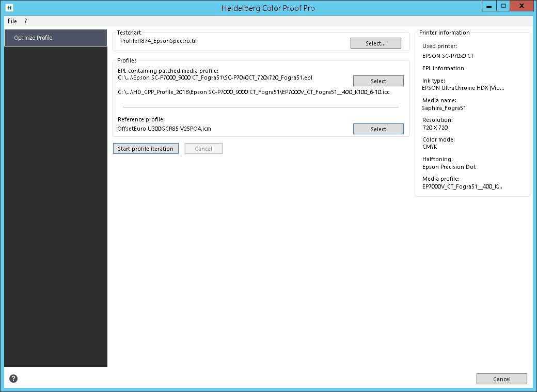Click the help question mark icon
The image size is (537, 392).
pyautogui.click(x=13, y=379)
